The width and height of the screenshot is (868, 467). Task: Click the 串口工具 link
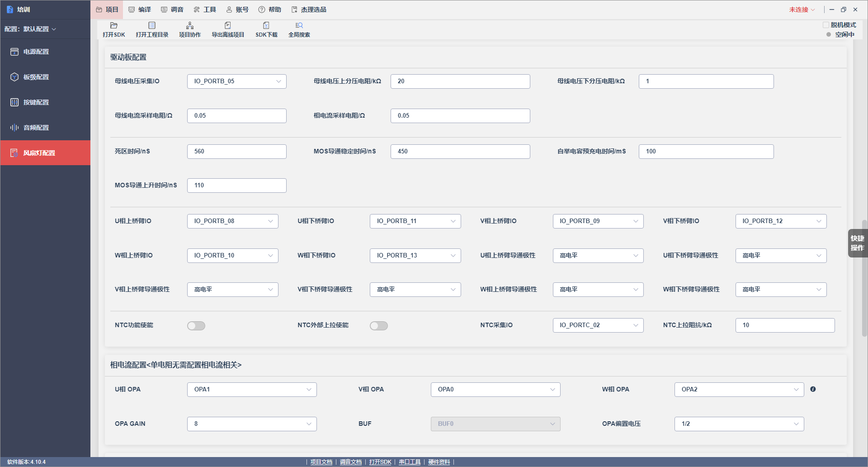[410, 462]
